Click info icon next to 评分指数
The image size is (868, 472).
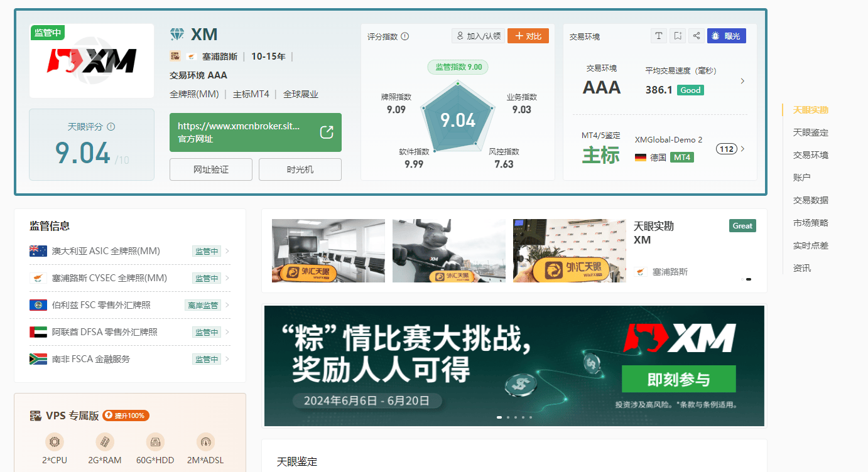pyautogui.click(x=405, y=36)
